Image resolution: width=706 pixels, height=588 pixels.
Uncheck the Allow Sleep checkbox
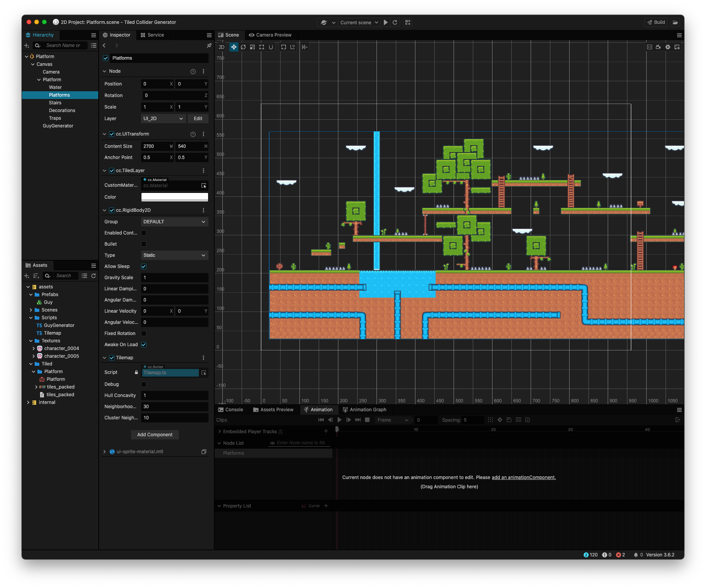tap(144, 266)
